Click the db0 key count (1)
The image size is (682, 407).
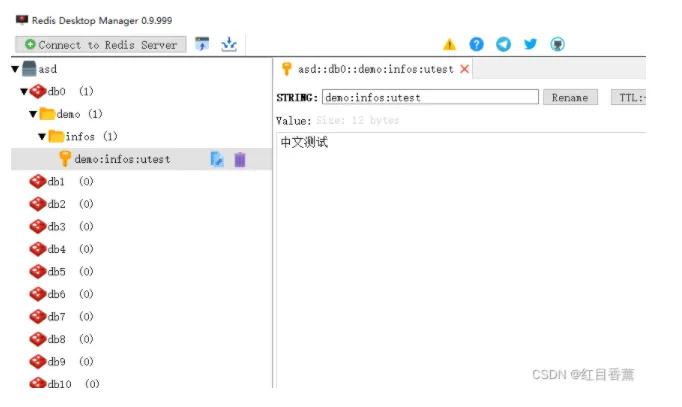86,91
